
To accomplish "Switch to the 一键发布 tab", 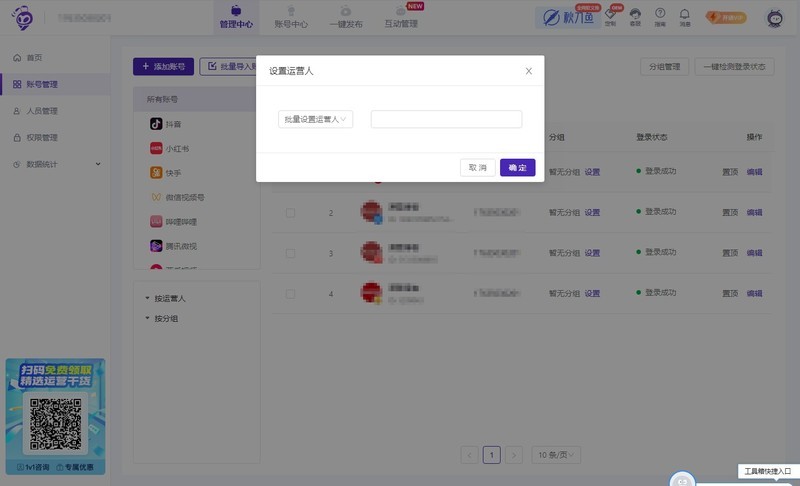I will click(x=346, y=17).
